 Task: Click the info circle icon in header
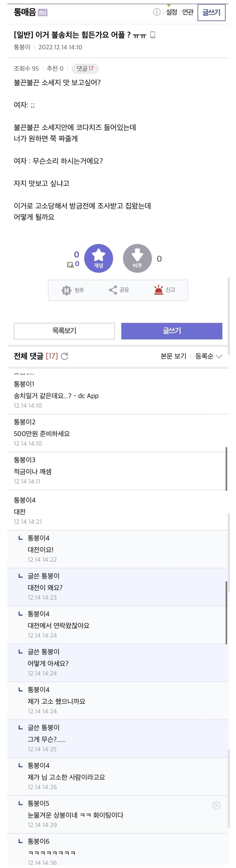click(x=157, y=12)
